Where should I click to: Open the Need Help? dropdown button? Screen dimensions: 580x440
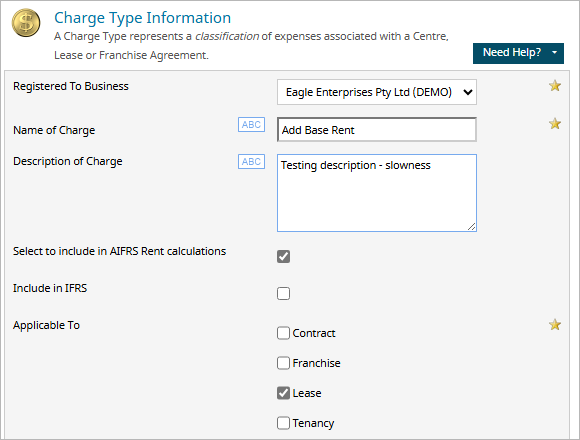(518, 53)
